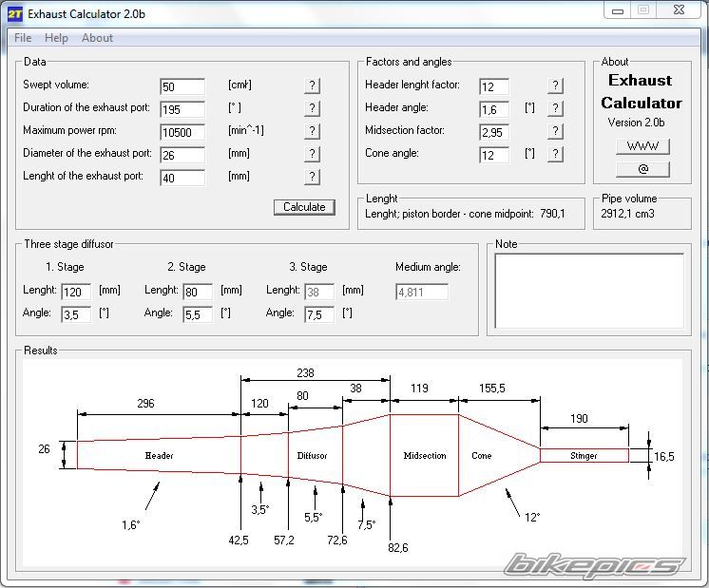Focus the 2. Stage Angle field
The image size is (709, 588).
[x=198, y=314]
